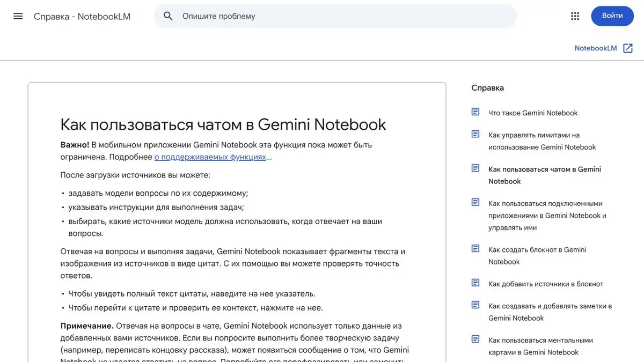Click bullet 'указывать инструкции для выполнения задач'
The image size is (644, 362).
pyautogui.click(x=156, y=207)
